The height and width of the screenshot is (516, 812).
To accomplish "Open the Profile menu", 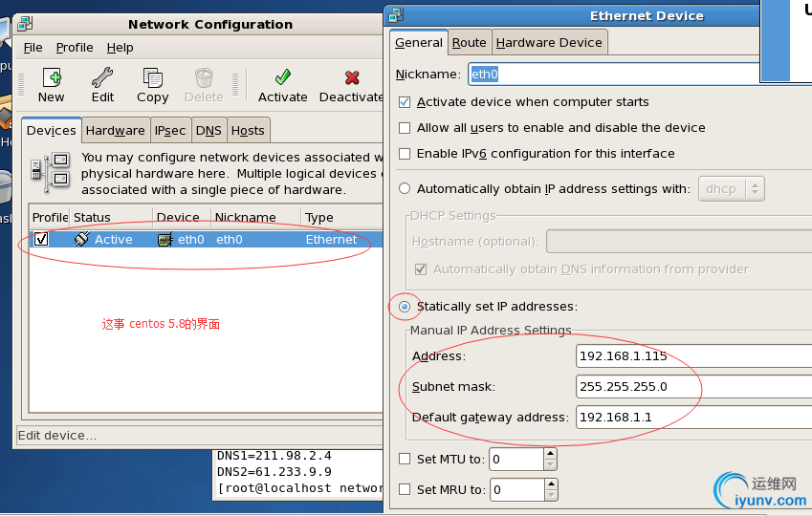I will 75,48.
